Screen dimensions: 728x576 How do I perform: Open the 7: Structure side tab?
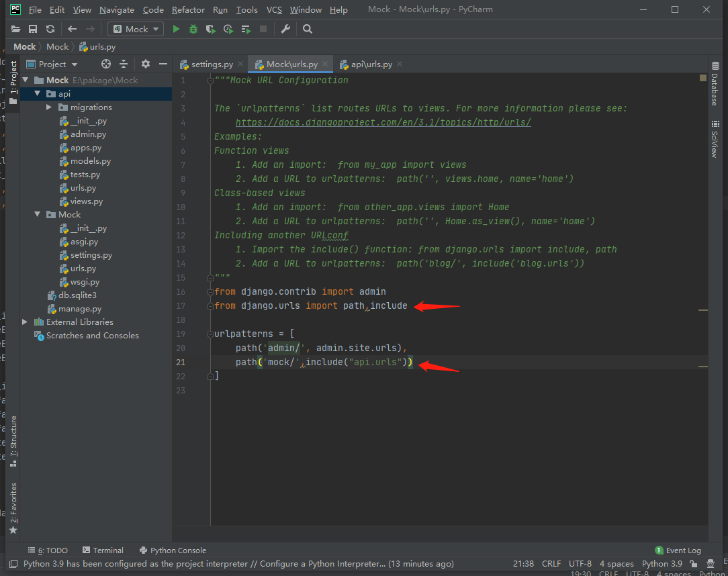(13, 441)
